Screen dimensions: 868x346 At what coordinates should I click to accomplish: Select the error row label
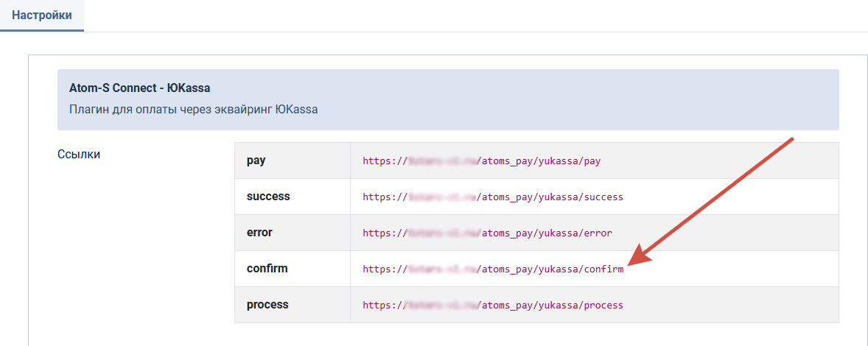click(x=259, y=233)
